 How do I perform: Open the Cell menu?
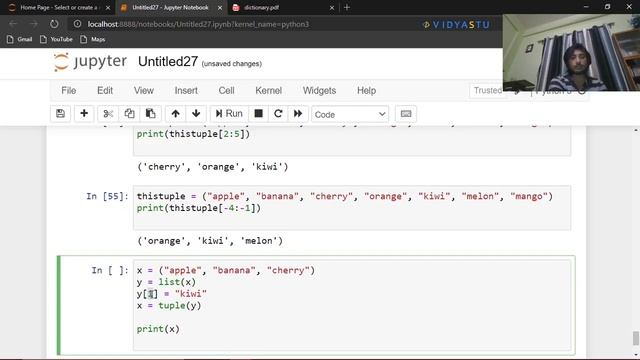(x=226, y=91)
